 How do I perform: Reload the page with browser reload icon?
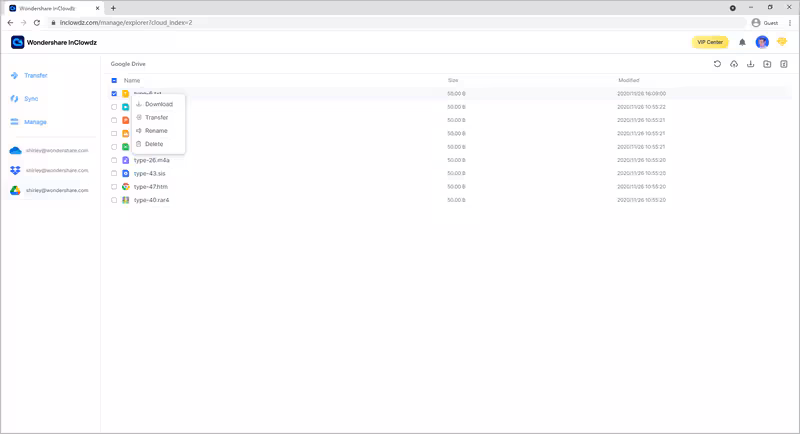tap(37, 22)
